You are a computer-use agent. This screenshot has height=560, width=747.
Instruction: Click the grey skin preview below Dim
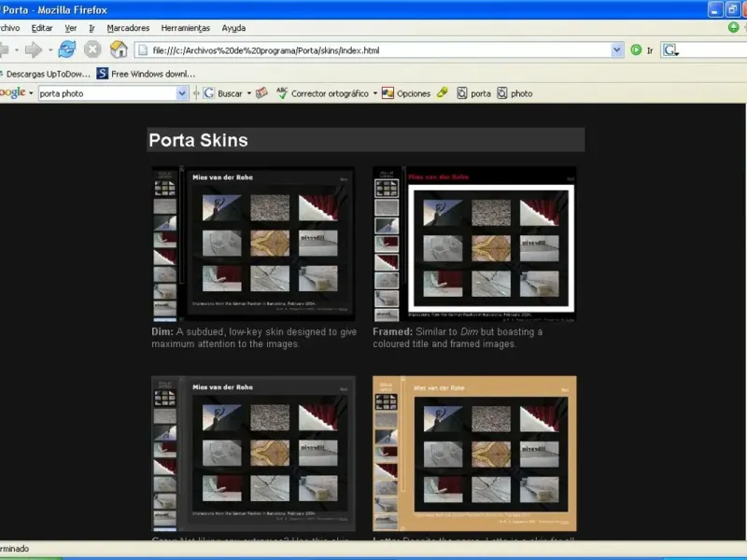coord(253,454)
